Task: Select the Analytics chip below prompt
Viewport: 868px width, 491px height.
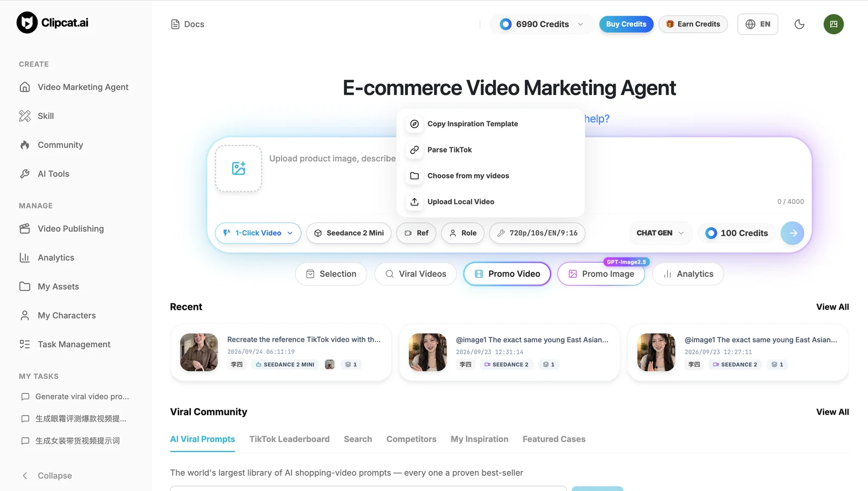Action: point(688,275)
